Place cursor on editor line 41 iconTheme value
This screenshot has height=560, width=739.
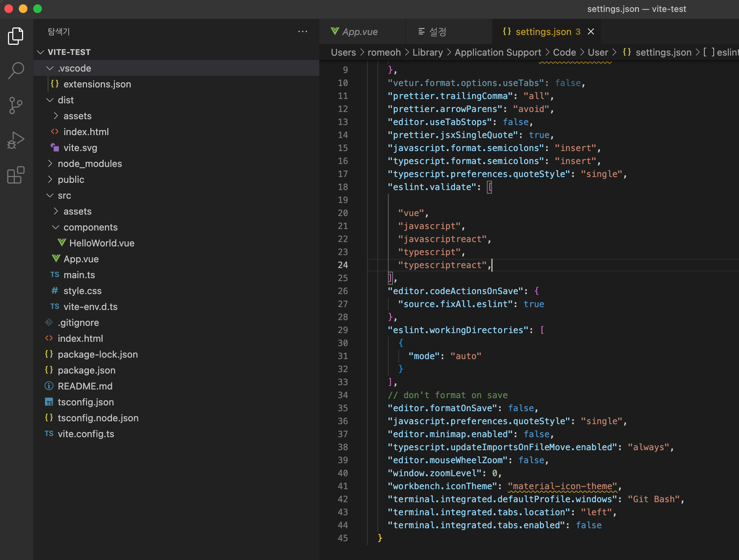pos(562,486)
